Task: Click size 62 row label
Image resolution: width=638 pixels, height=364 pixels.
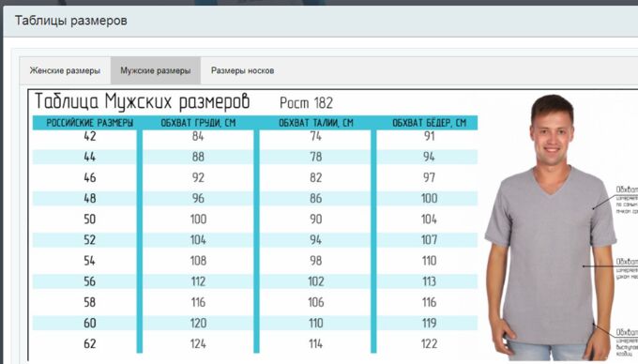Action: point(90,343)
